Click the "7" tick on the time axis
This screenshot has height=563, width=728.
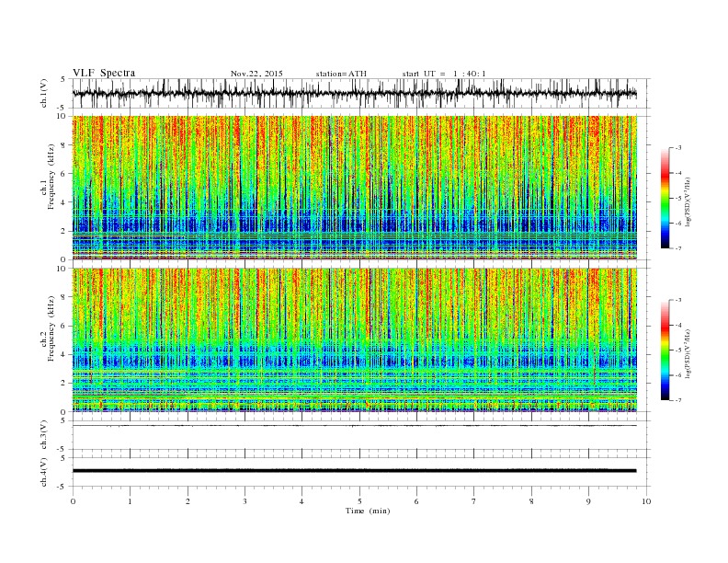[x=474, y=501]
